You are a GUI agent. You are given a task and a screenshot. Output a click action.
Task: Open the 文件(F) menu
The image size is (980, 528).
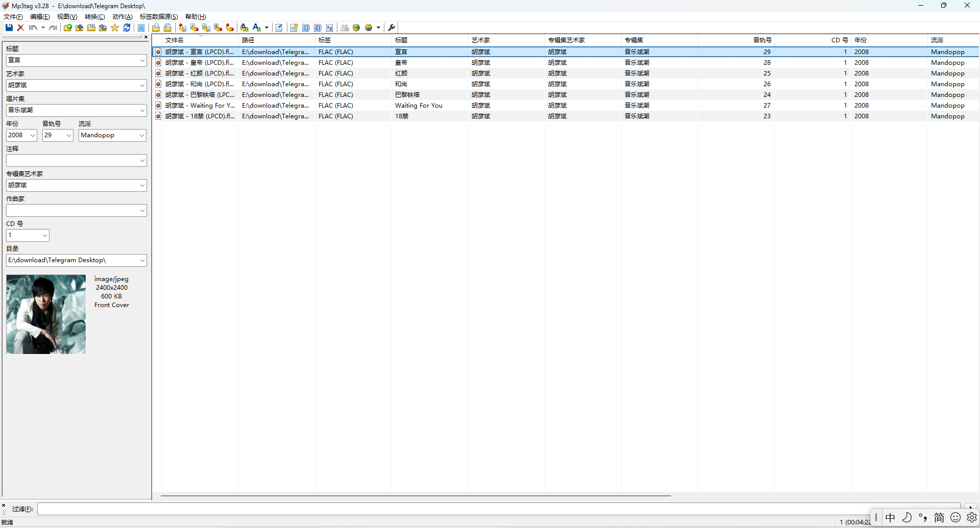(x=13, y=17)
